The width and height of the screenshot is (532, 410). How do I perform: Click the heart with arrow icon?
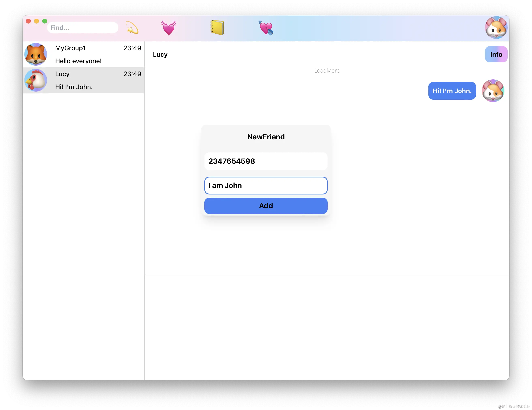[266, 28]
